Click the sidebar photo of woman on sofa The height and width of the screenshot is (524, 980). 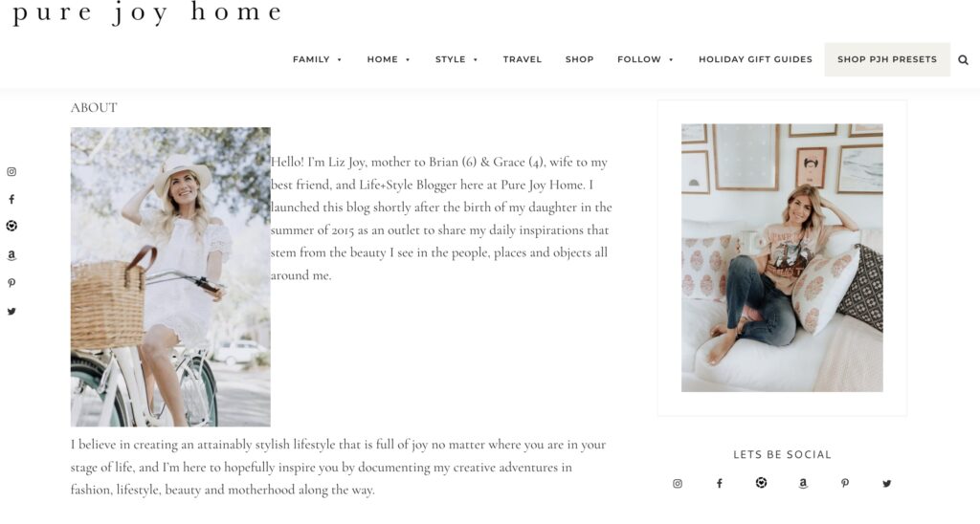(x=782, y=258)
